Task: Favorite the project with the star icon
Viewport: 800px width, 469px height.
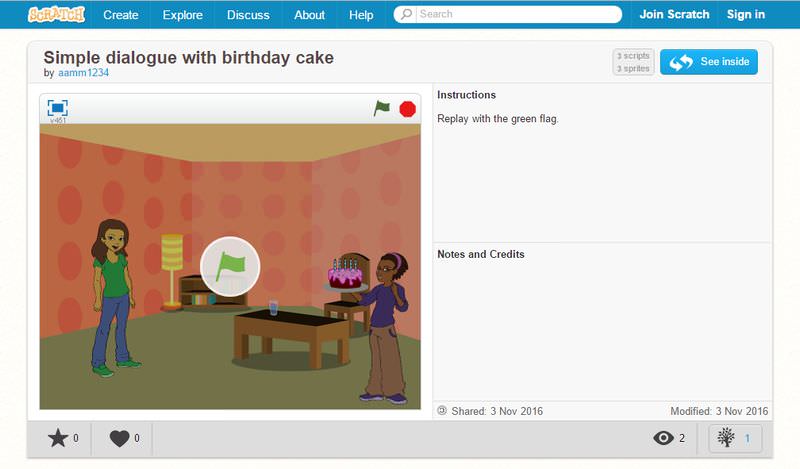Action: point(58,438)
